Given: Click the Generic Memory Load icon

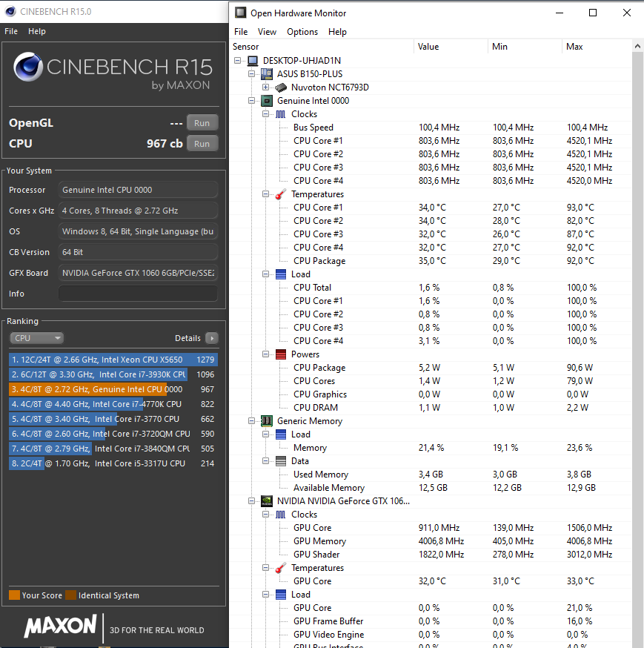Looking at the screenshot, I should [x=281, y=434].
